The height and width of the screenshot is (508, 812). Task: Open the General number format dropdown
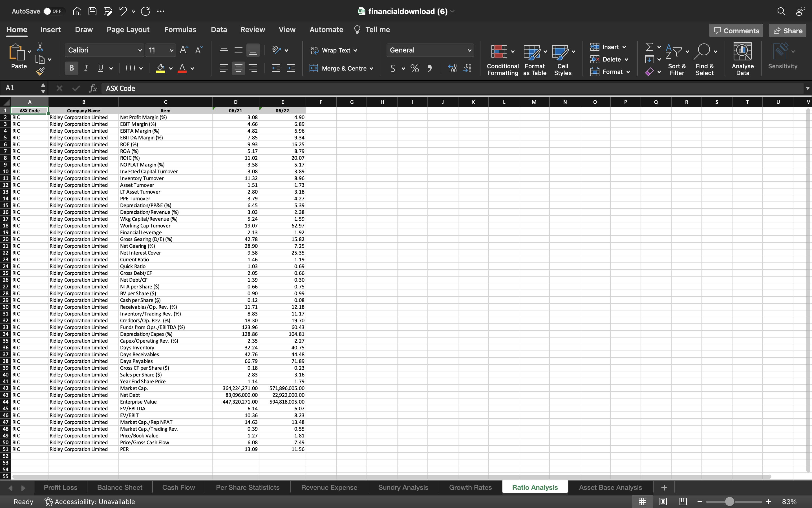(x=469, y=51)
